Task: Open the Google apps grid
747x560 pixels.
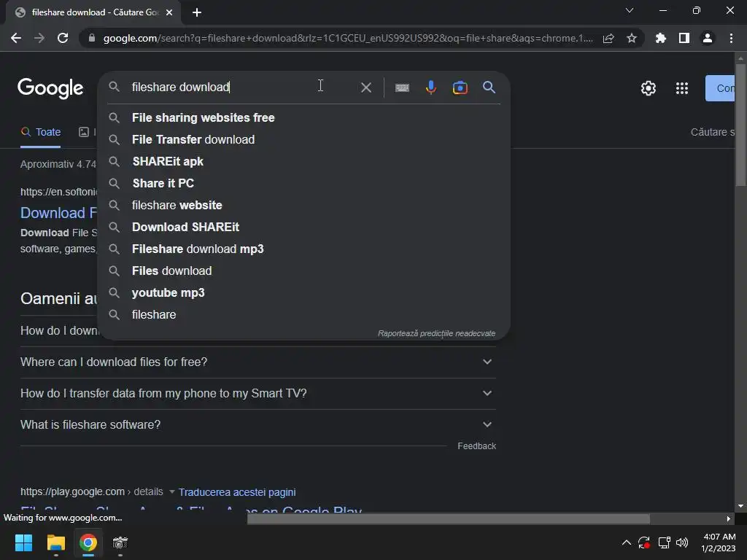Action: pos(682,88)
